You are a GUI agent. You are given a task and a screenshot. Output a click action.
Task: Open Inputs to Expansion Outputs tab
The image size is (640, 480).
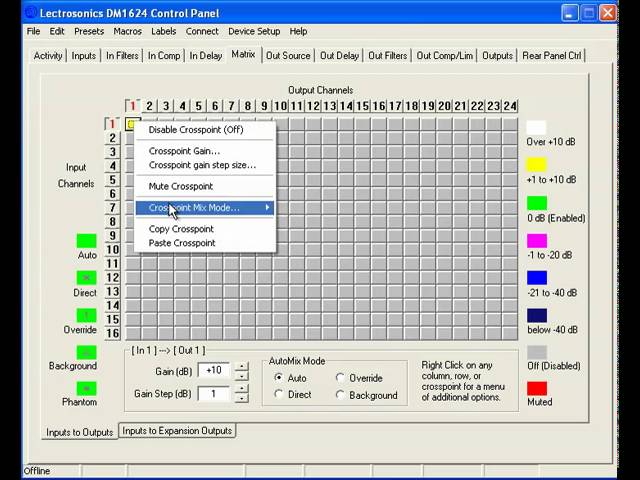pyautogui.click(x=177, y=431)
